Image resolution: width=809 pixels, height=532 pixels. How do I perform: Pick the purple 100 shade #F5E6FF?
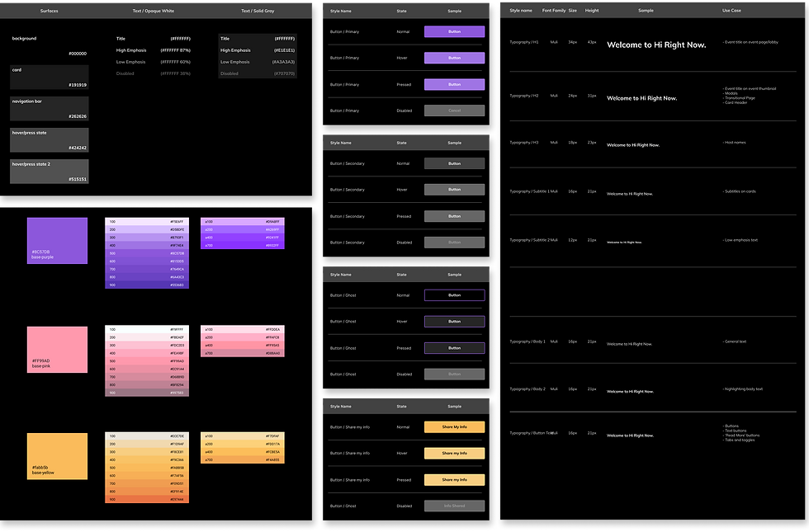pos(147,222)
